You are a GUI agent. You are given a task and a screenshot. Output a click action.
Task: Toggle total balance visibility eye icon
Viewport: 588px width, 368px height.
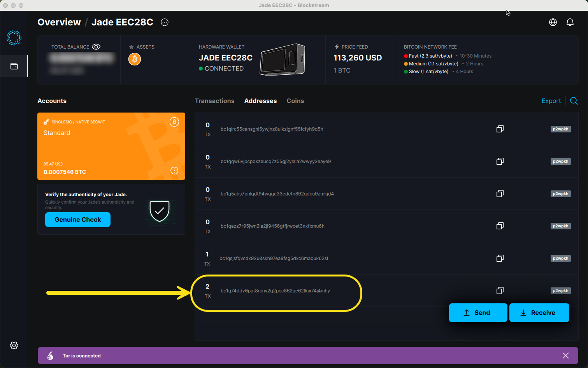point(96,47)
